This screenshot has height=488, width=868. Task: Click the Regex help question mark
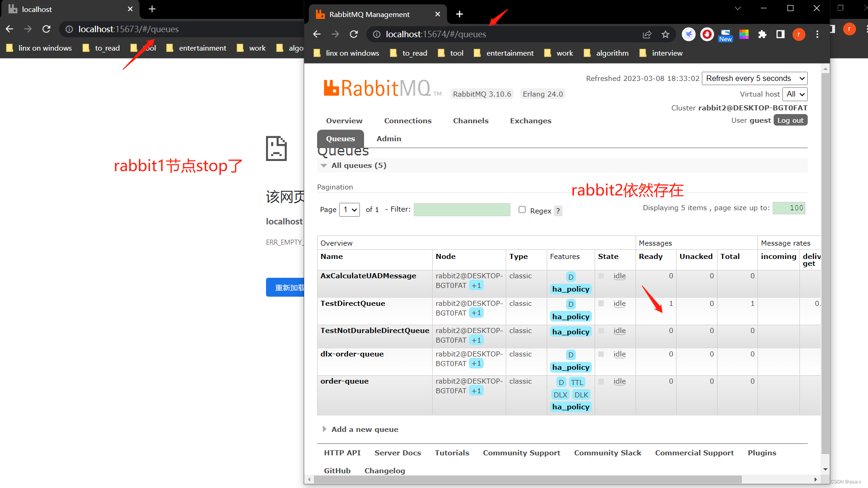point(558,211)
